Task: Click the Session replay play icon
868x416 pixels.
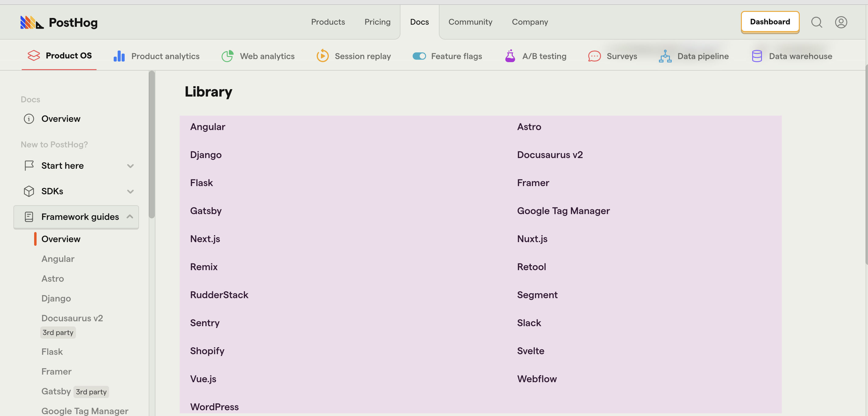Action: [x=322, y=56]
